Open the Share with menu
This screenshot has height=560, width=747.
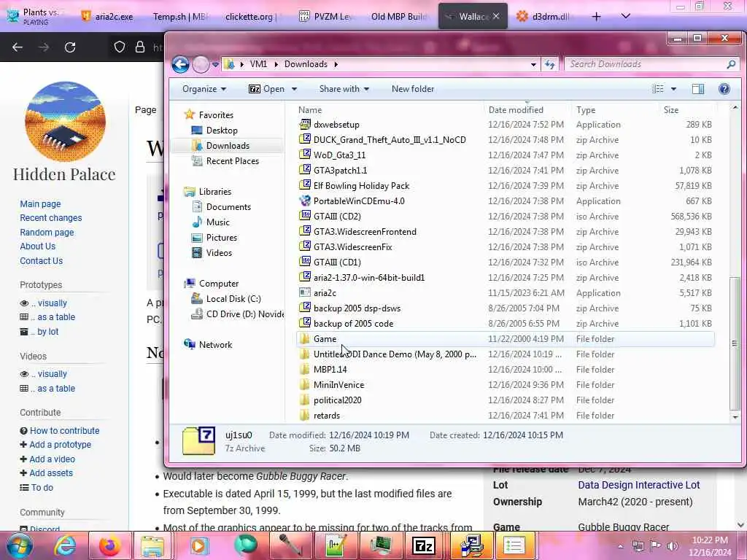click(x=344, y=89)
